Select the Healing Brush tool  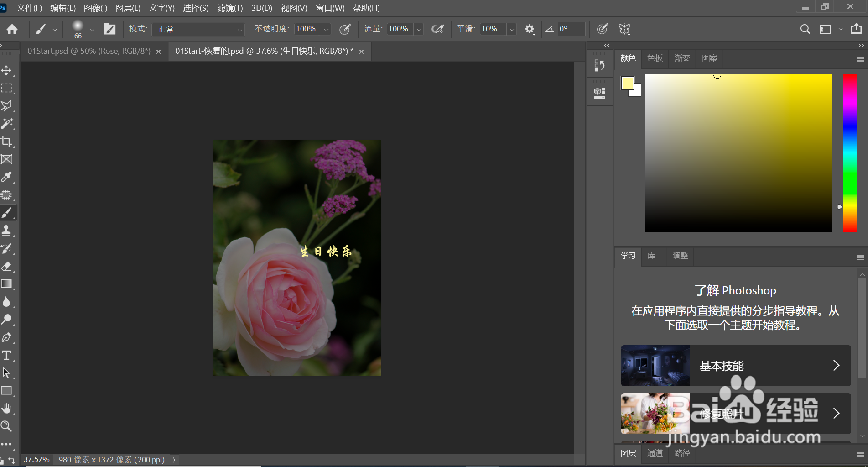coord(6,195)
